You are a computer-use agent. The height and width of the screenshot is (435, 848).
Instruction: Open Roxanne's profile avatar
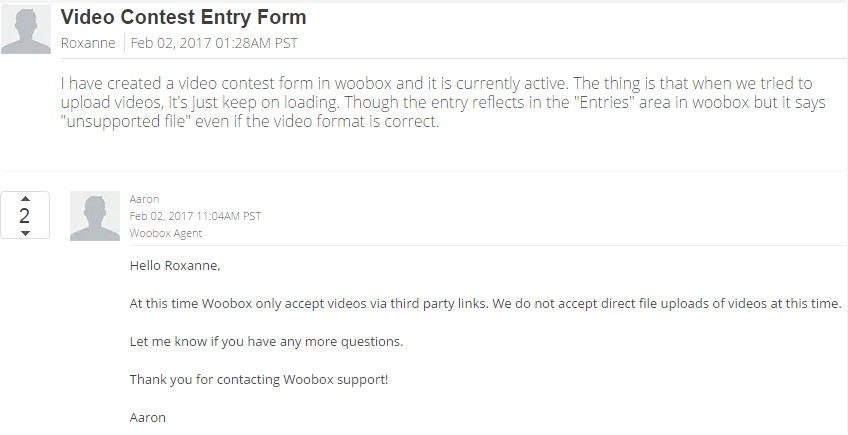point(26,29)
